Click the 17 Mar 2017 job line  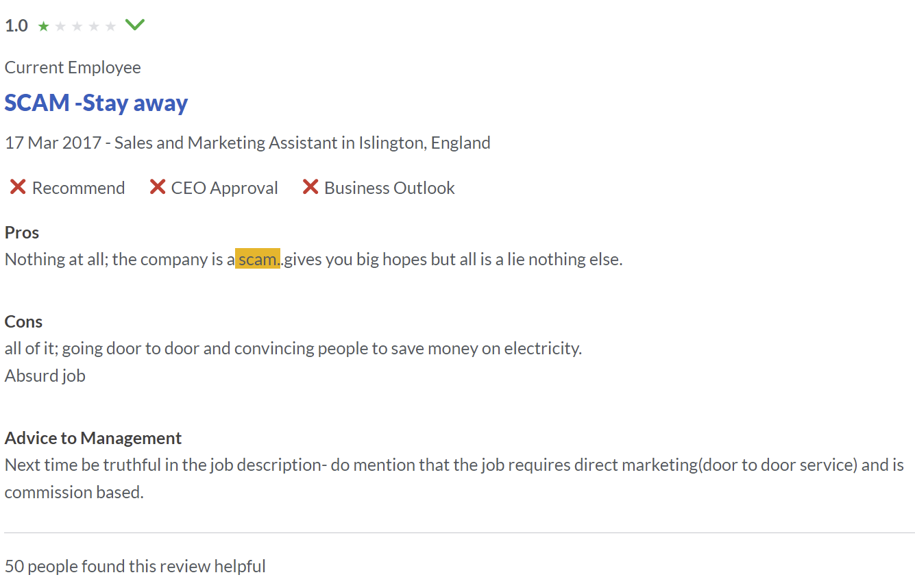(247, 143)
